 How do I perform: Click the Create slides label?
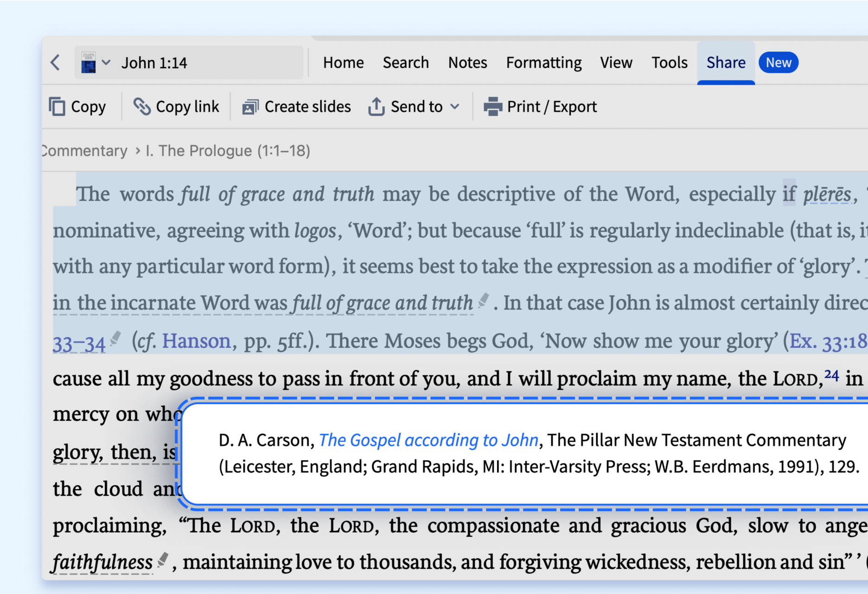[x=307, y=107]
